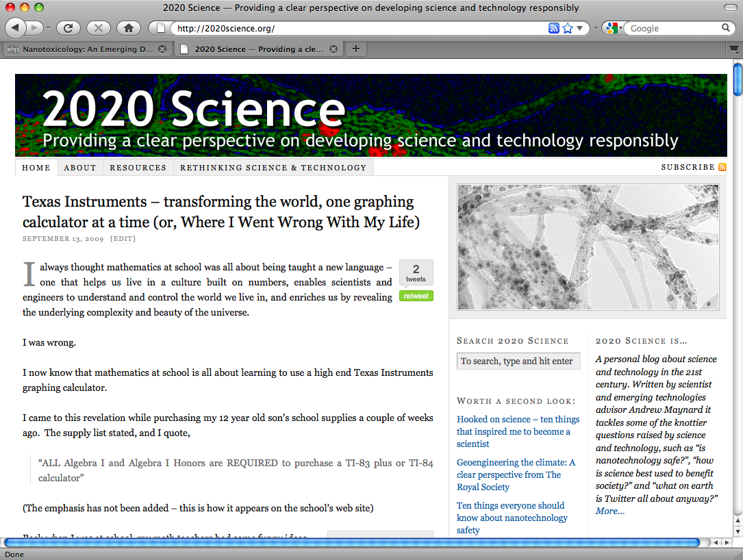Open 'Geoengineering the climate' link
The image size is (743, 560).
[516, 474]
